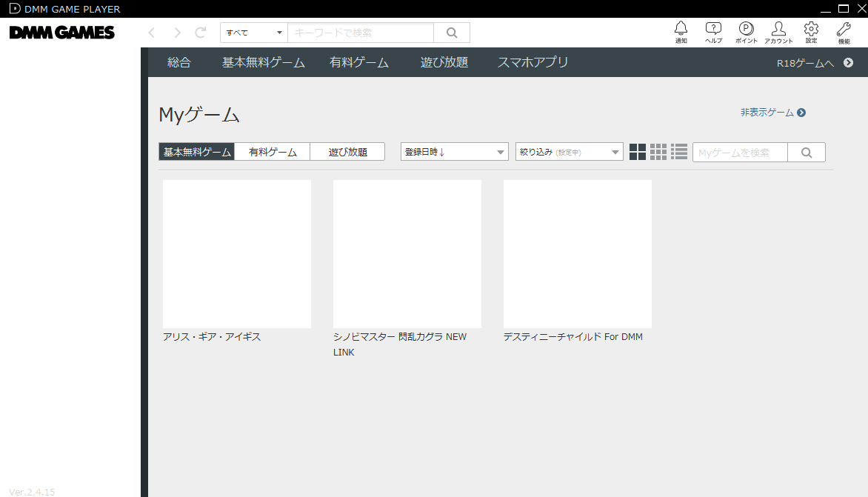Open the デスティニーチャイルド game thumbnail
The image size is (868, 497).
(x=578, y=254)
